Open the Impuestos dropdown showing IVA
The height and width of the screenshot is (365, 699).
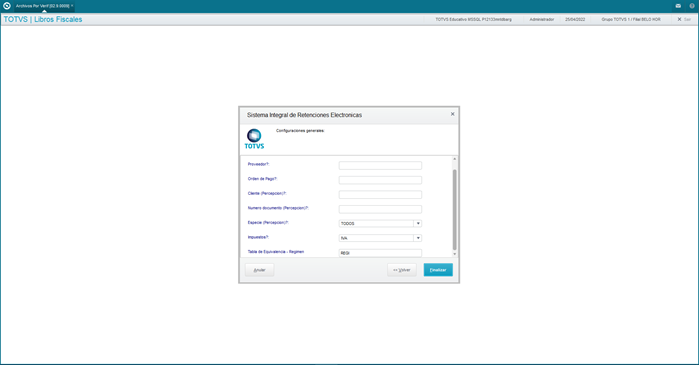tap(380, 238)
